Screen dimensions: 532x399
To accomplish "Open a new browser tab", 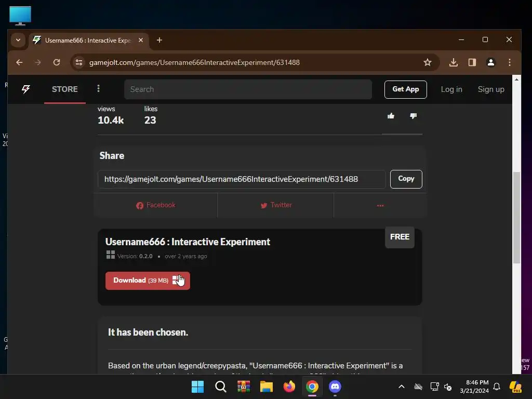I will pos(159,40).
